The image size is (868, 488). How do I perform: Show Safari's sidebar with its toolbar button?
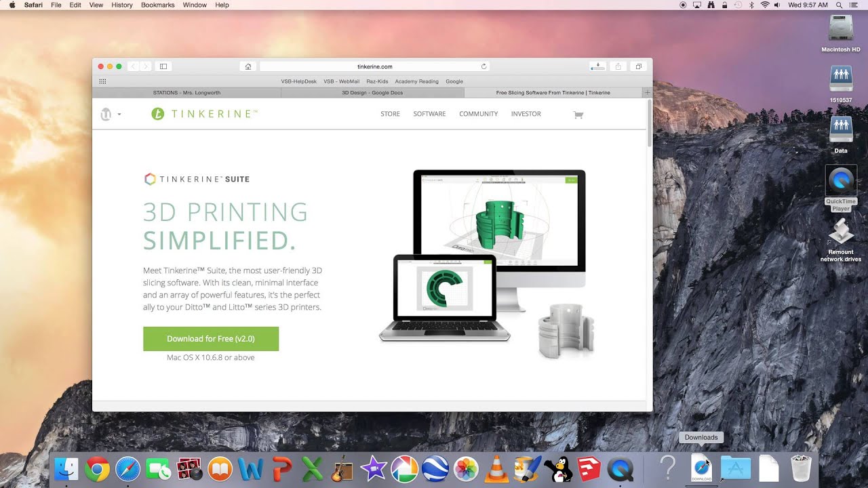[x=163, y=66]
